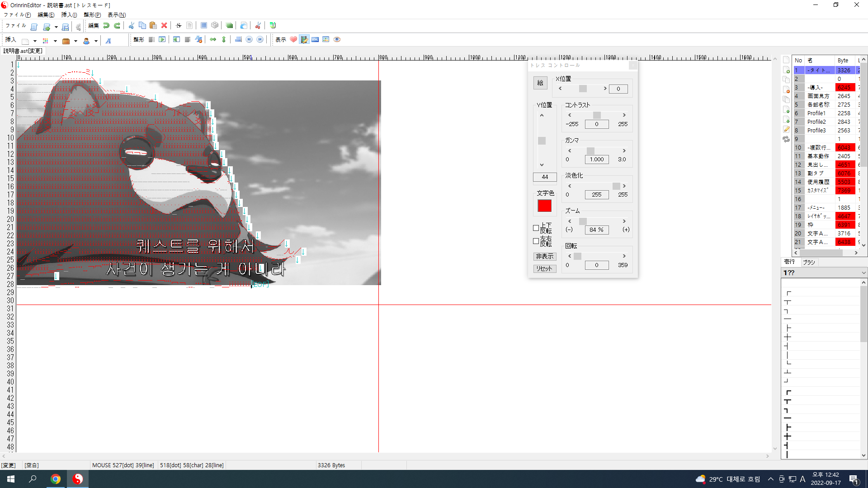Click the save file disk icon
Image resolution: width=868 pixels, height=488 pixels.
click(65, 27)
